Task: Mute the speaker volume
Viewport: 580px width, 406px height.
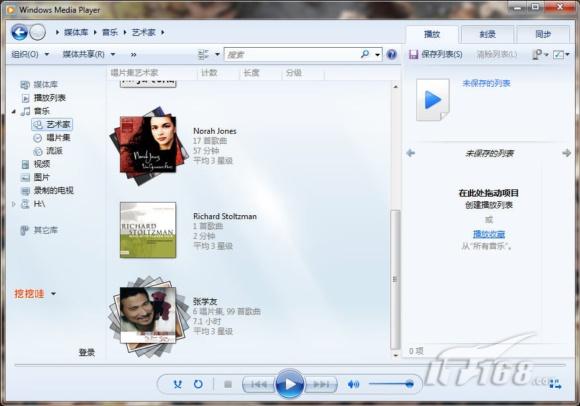Action: coord(353,385)
